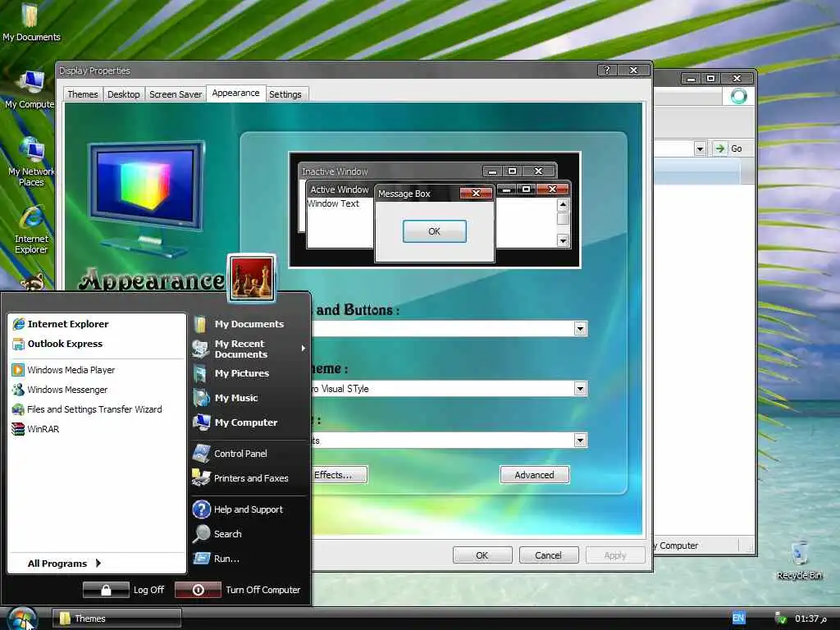Expand All Programs menu
Screen dimensions: 840x630
click(64, 563)
